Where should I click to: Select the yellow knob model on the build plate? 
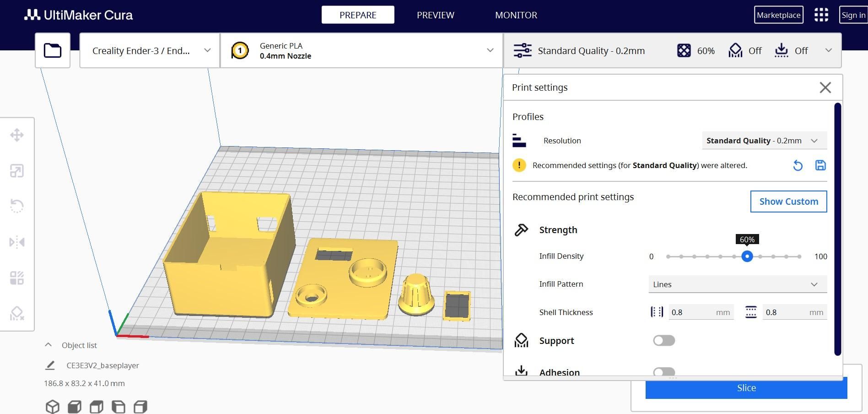(x=416, y=294)
